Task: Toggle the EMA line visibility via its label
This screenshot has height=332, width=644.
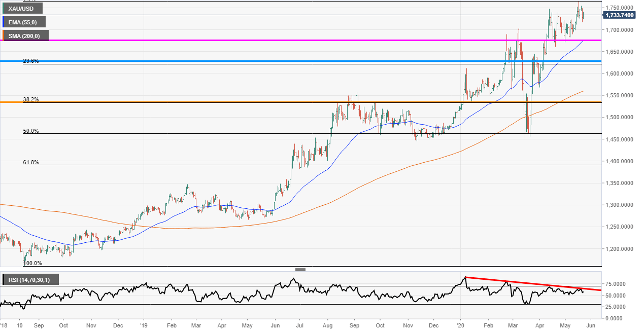Action: tap(23, 22)
